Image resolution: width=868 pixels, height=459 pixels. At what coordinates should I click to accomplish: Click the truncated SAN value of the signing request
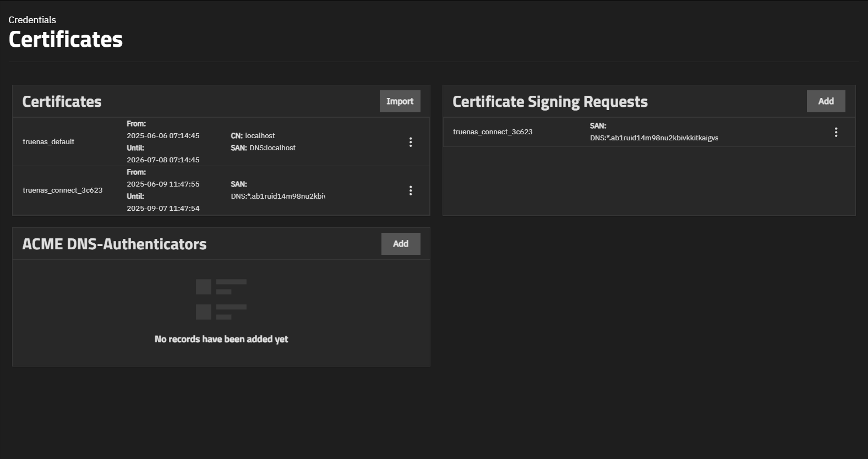tap(653, 138)
